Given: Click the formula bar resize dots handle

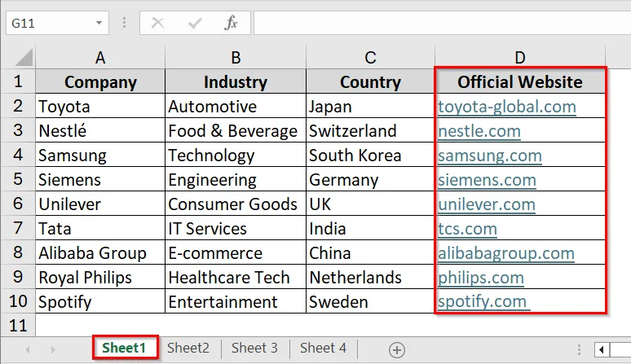Looking at the screenshot, I should (124, 23).
